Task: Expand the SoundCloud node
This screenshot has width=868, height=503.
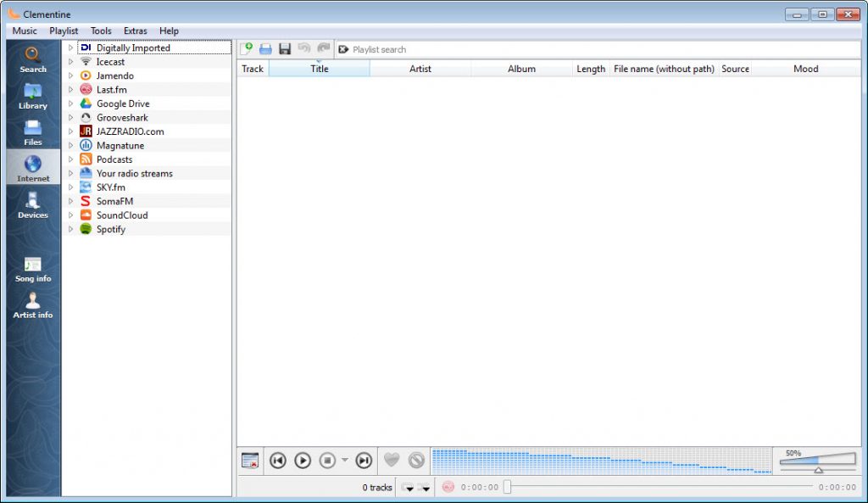Action: [70, 215]
